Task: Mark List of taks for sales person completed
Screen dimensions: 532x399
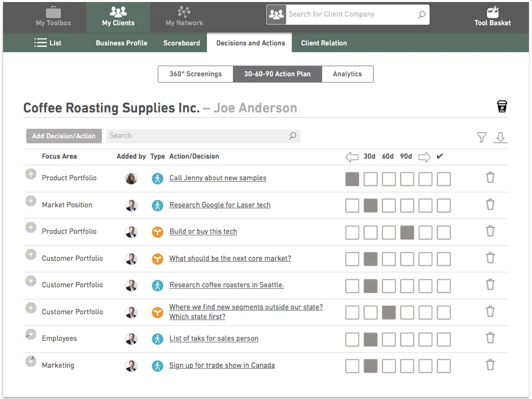Action: [x=444, y=339]
